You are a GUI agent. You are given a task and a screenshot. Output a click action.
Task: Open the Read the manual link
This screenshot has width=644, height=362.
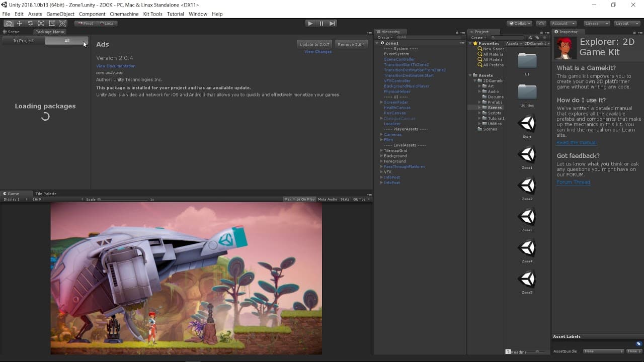click(577, 142)
